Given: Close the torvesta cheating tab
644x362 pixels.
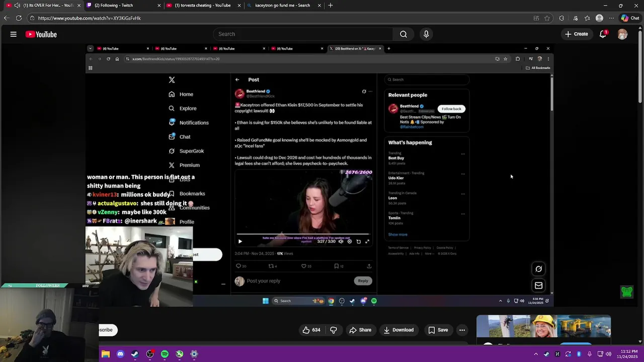Looking at the screenshot, I should [x=239, y=5].
